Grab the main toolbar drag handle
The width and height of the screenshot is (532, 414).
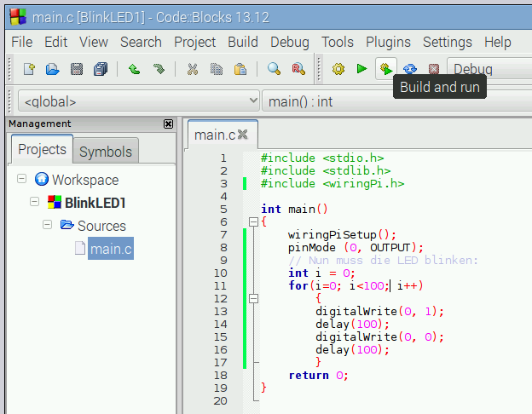click(x=10, y=69)
